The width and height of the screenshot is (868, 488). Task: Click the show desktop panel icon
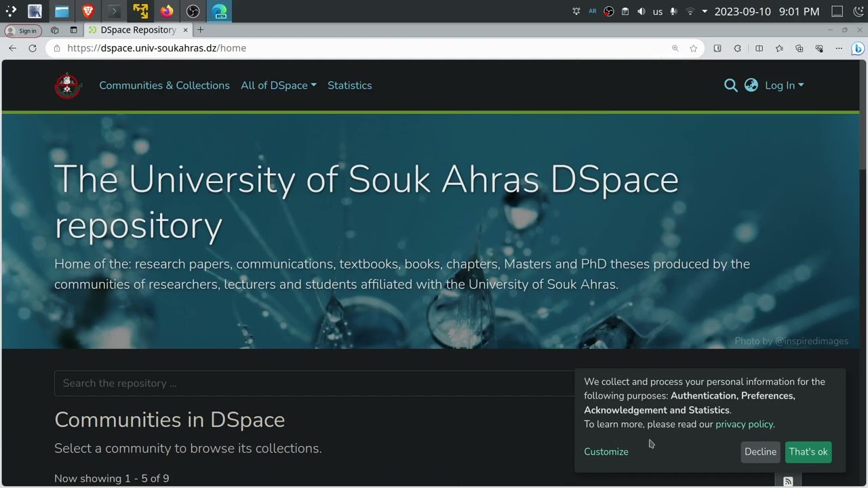pos(837,12)
